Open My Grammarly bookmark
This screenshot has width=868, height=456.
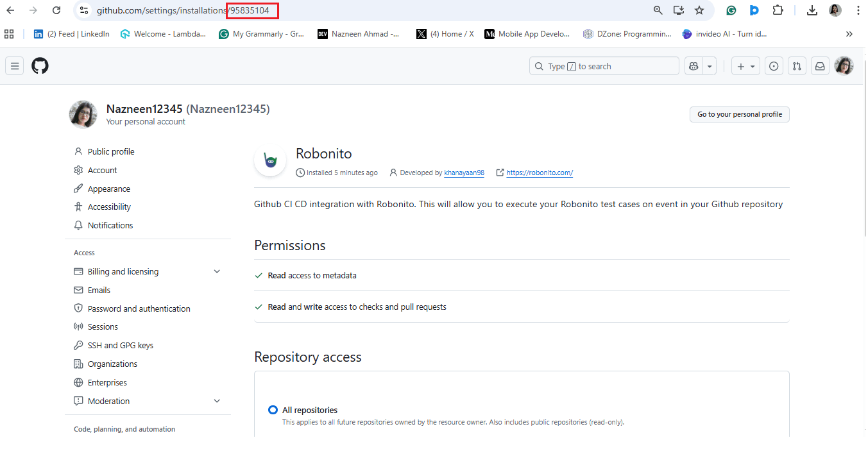[262, 34]
